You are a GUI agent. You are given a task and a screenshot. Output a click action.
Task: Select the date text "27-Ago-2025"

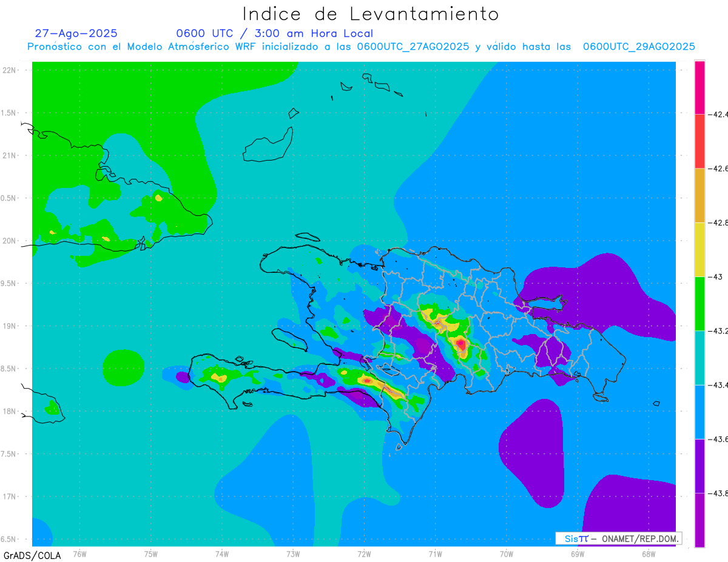(x=76, y=33)
